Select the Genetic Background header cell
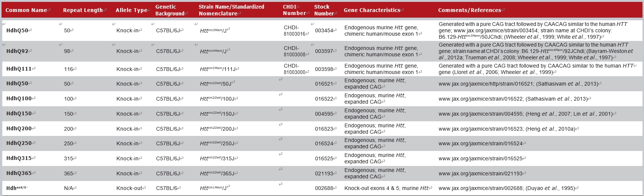The height and width of the screenshot is (196, 644). tap(170, 10)
